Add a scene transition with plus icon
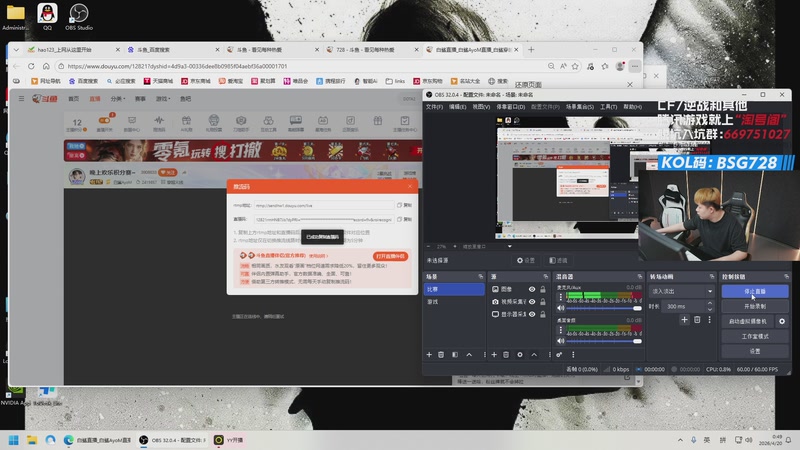 [x=685, y=320]
